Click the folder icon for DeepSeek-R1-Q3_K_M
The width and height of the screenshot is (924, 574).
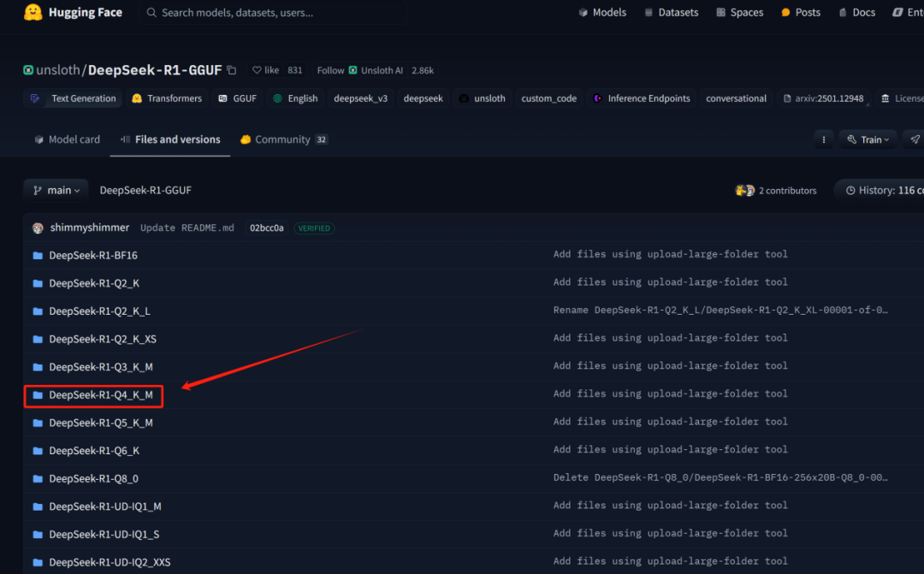point(38,367)
